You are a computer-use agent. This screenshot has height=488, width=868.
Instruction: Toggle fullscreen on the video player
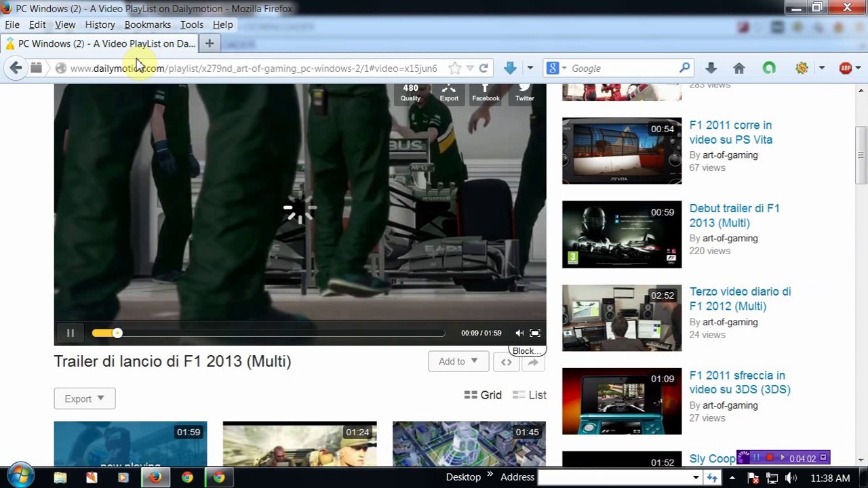tap(535, 333)
